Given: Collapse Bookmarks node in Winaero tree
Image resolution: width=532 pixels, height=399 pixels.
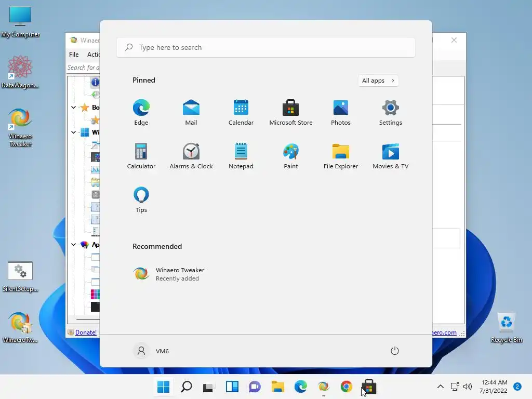Looking at the screenshot, I should pos(74,107).
